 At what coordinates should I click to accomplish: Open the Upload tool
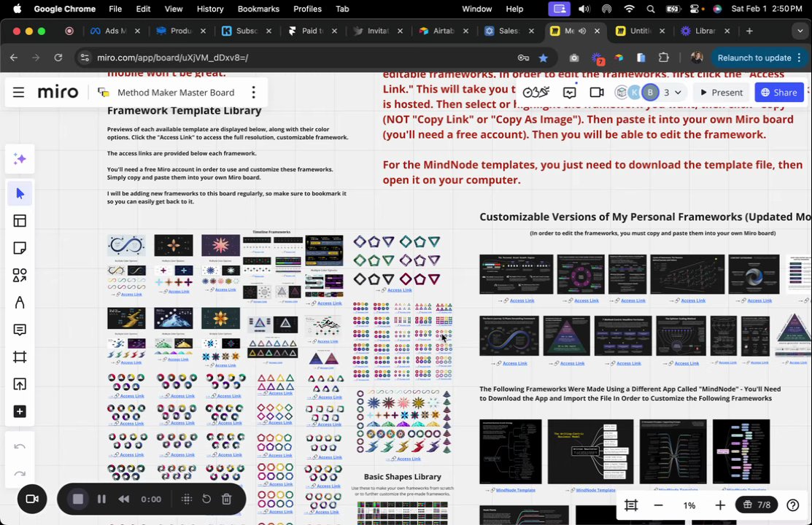tap(20, 384)
